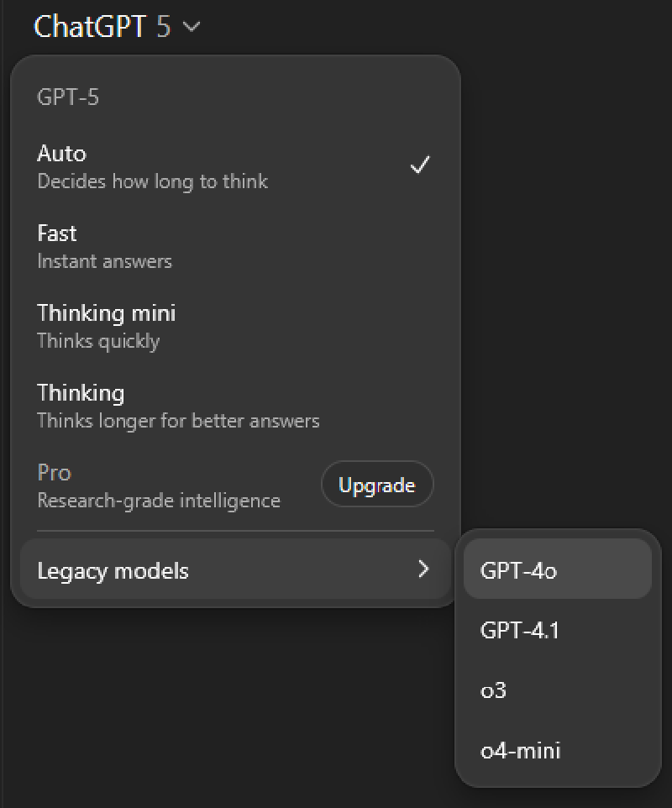
Task: Select GPT-4.1 from legacy models
Action: point(558,630)
